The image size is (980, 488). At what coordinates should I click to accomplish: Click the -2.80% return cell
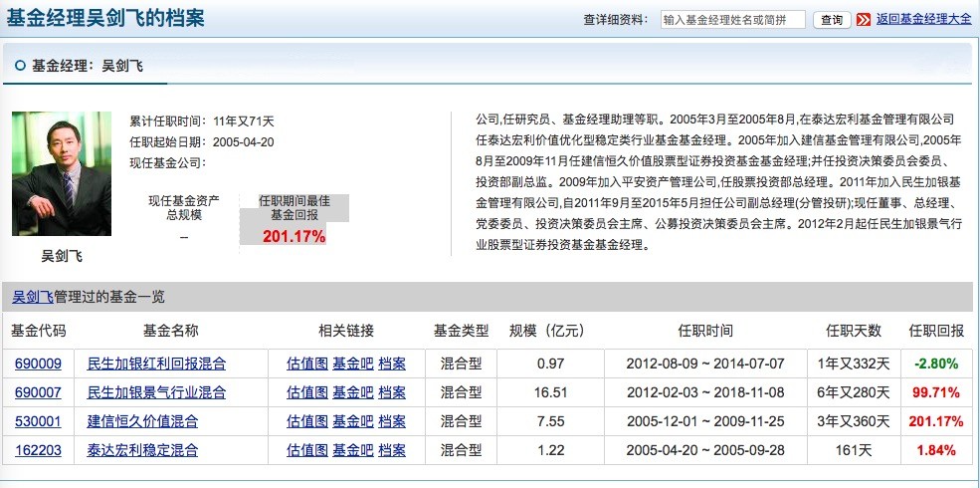[x=935, y=364]
